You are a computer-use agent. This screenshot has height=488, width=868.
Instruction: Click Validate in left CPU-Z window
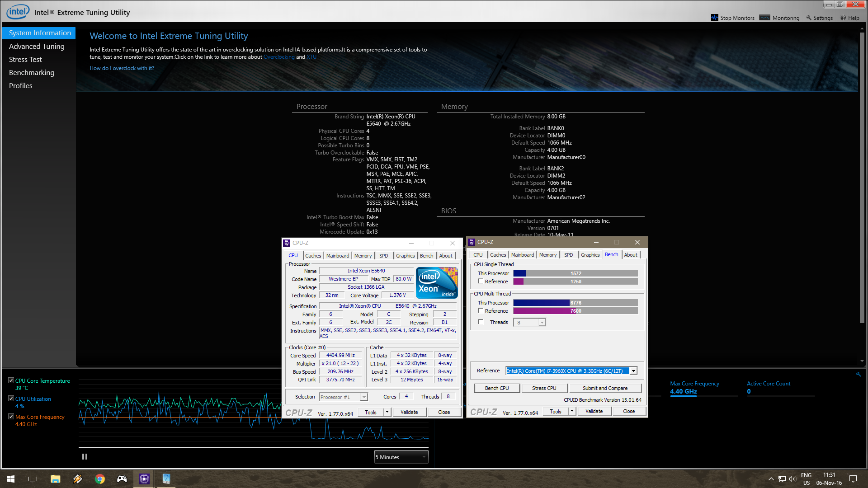pos(409,412)
